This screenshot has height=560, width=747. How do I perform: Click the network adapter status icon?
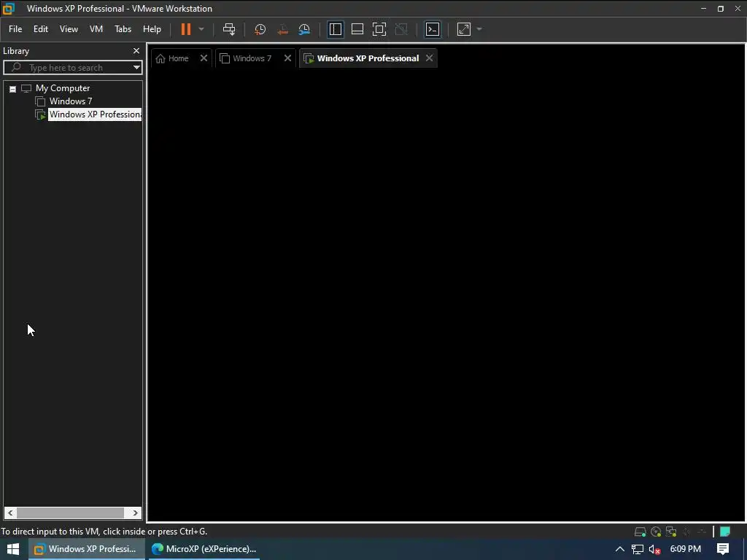coord(671,532)
